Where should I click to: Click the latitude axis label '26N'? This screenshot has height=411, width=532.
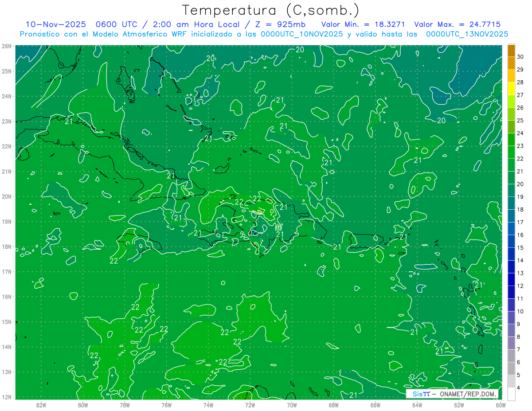[7, 46]
